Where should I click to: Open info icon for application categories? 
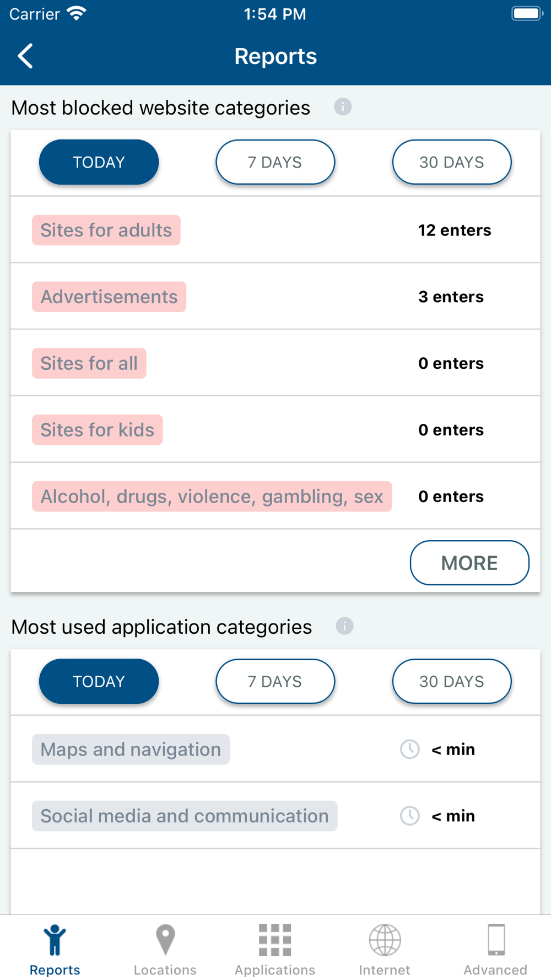(x=344, y=626)
